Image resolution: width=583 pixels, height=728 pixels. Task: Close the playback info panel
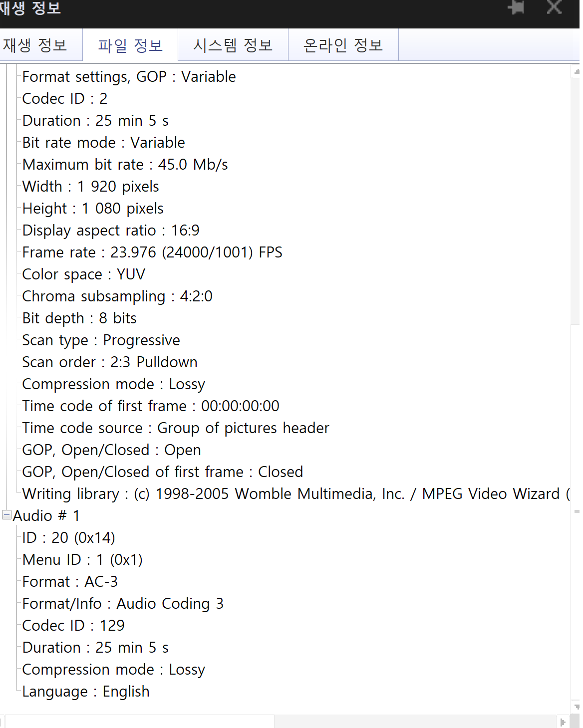tap(554, 7)
